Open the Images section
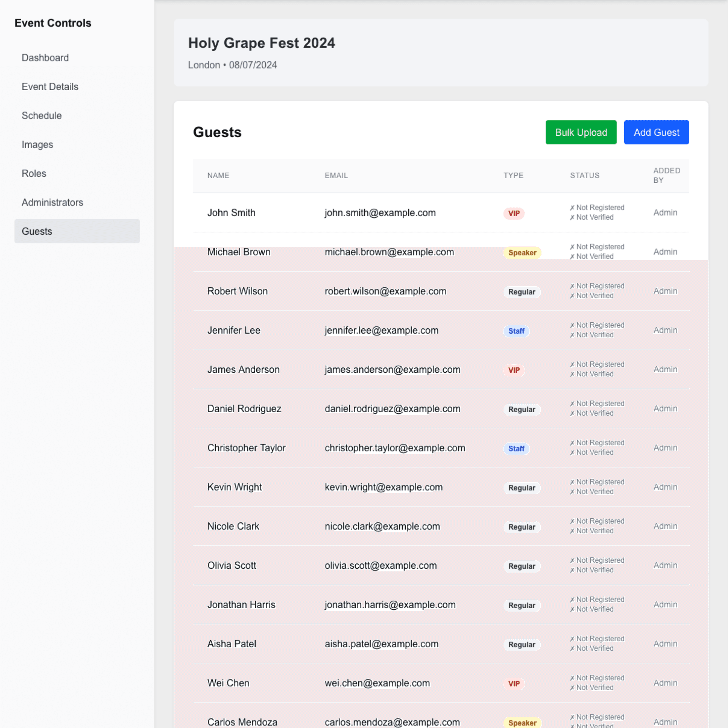 tap(37, 144)
